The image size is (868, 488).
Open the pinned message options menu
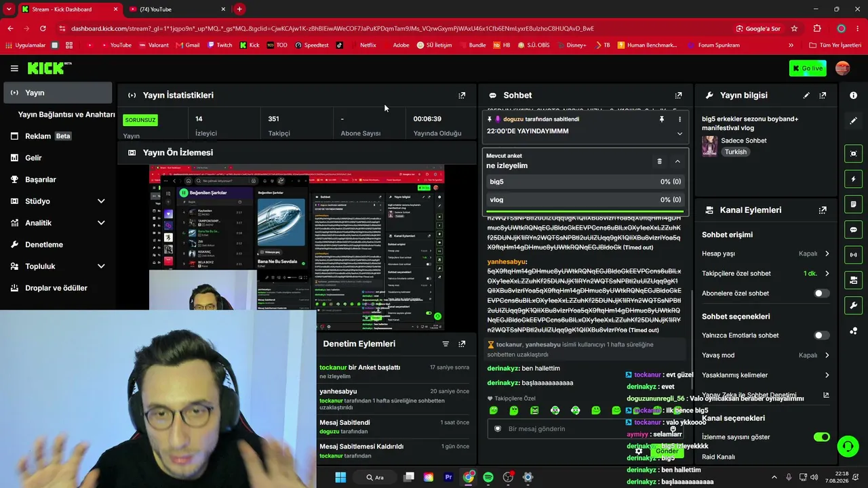[x=679, y=119]
